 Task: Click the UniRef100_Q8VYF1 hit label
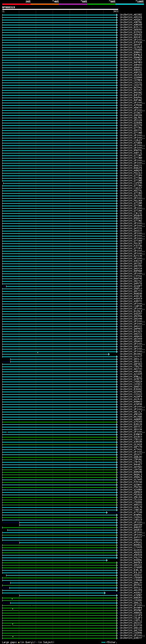[131, 45]
